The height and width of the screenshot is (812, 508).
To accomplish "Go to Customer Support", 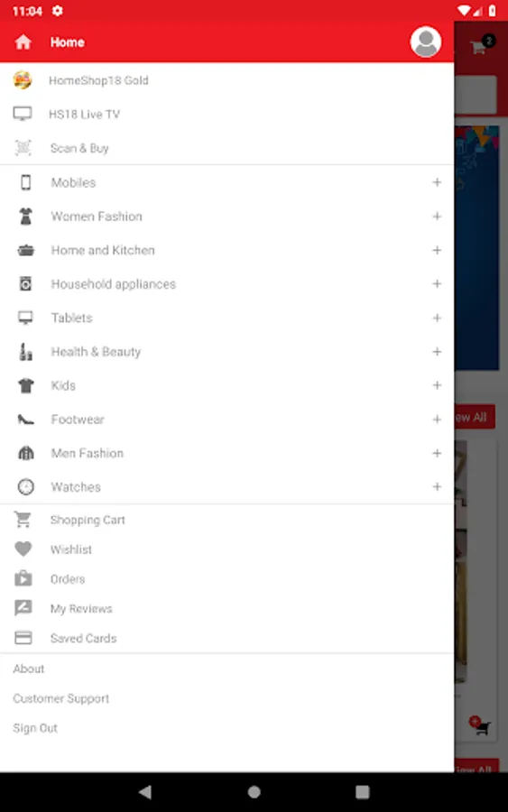I will coord(61,698).
